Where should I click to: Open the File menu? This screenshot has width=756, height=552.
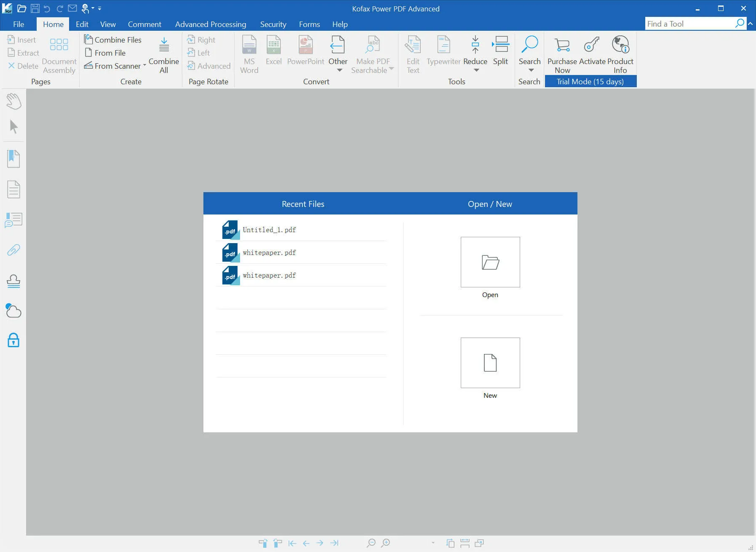tap(19, 24)
